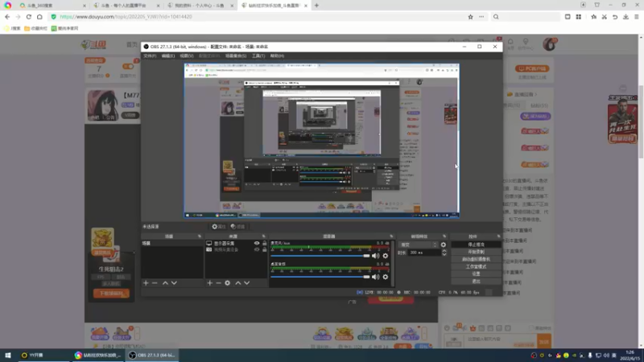Open the browser hamburger menu
This screenshot has width=644, height=362.
(x=636, y=17)
